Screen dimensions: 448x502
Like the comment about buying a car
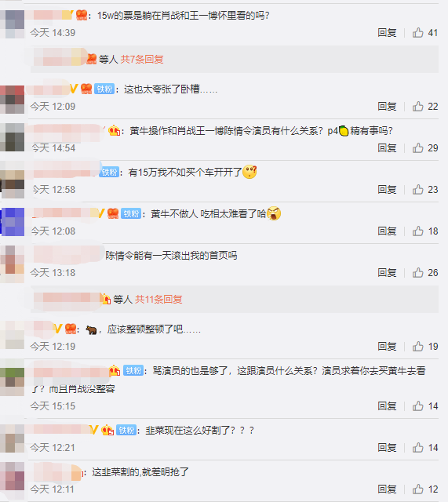click(x=418, y=190)
